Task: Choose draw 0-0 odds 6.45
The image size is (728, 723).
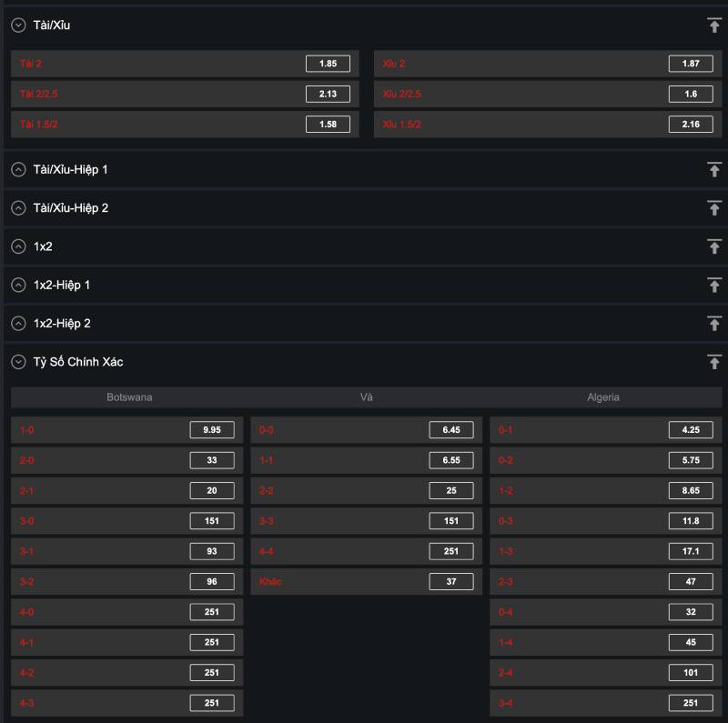Action: click(x=451, y=430)
